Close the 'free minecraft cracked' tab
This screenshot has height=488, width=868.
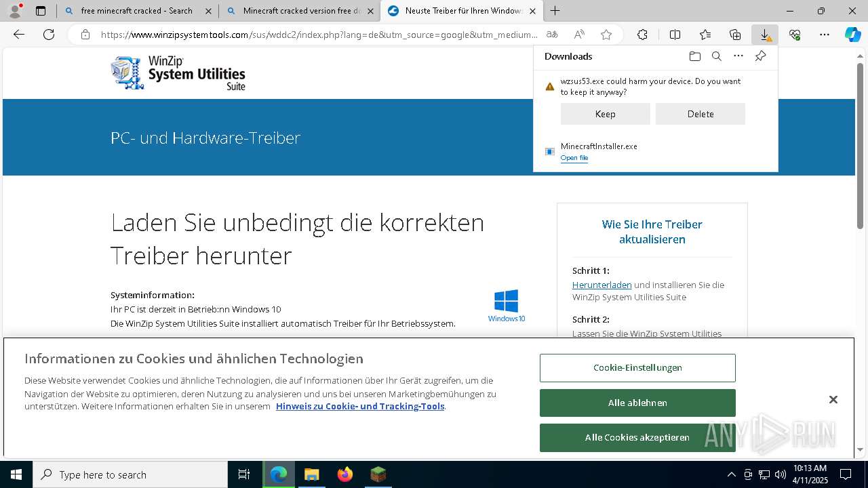click(208, 11)
